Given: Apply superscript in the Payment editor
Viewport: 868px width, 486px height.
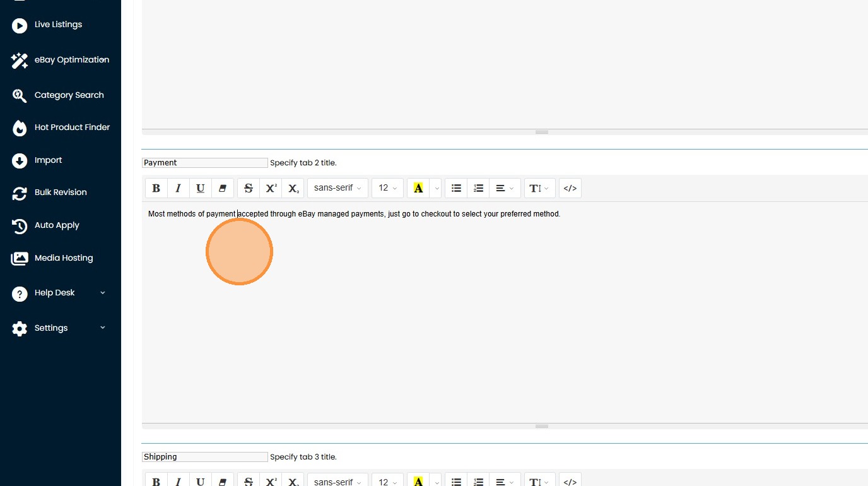Looking at the screenshot, I should [x=271, y=188].
